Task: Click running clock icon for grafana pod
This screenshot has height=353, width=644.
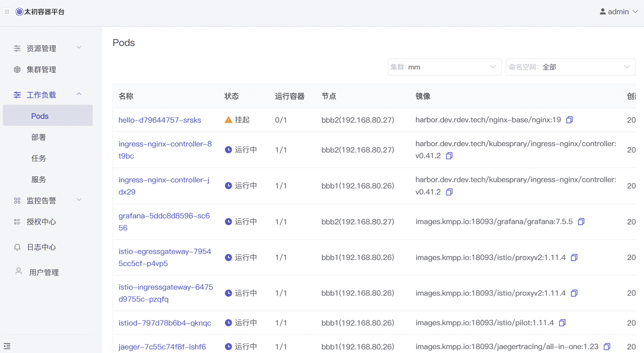Action: point(228,222)
